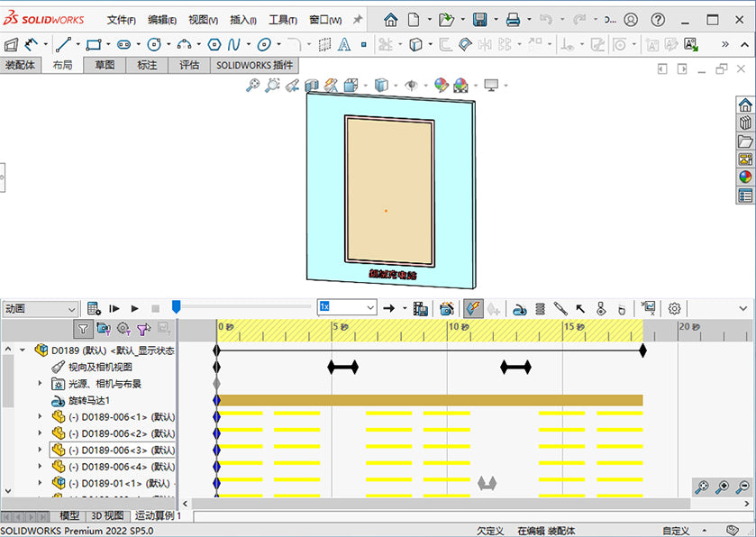Select 视向及相机视图 in the motion tree
This screenshot has width=756, height=537.
100,367
